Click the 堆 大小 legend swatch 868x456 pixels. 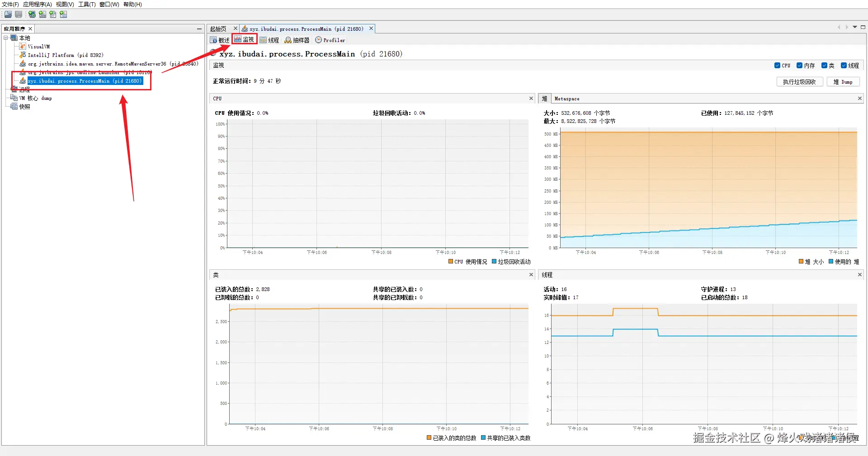[801, 261]
